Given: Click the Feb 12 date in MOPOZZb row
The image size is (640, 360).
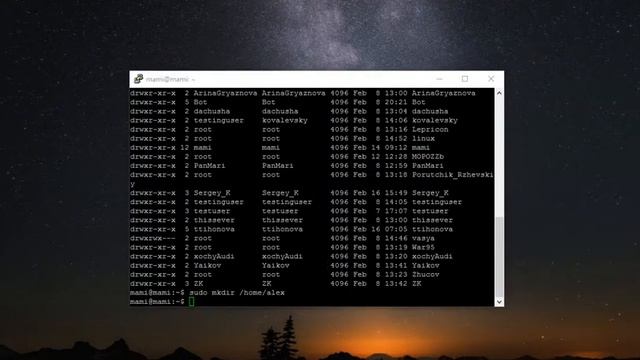Looking at the screenshot, I should 367,156.
